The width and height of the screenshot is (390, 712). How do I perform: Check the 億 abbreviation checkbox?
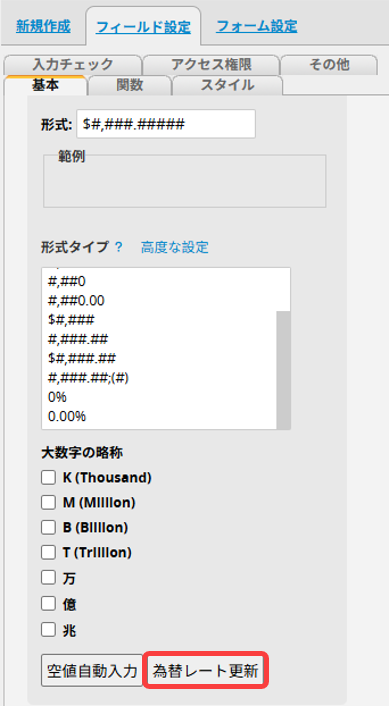pyautogui.click(x=48, y=604)
